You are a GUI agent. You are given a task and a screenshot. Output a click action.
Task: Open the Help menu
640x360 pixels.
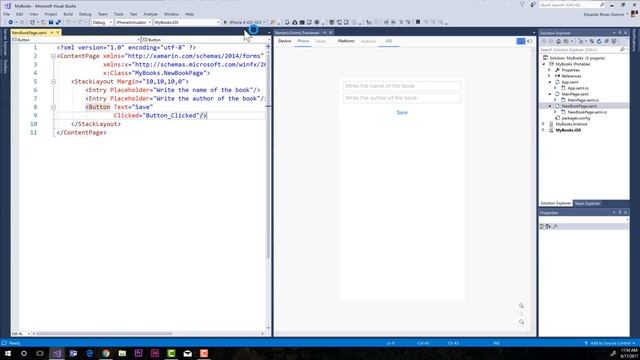tap(189, 14)
